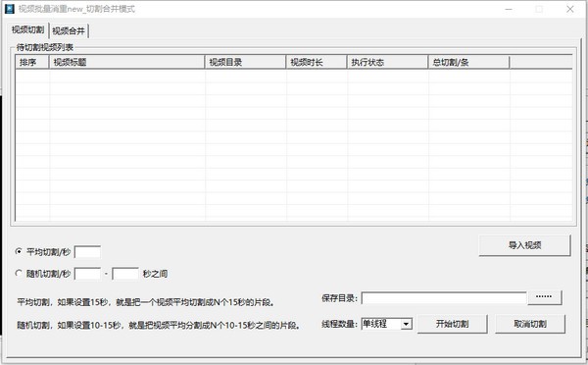Click the 秒之间 label
The image size is (588, 365).
pyautogui.click(x=155, y=274)
